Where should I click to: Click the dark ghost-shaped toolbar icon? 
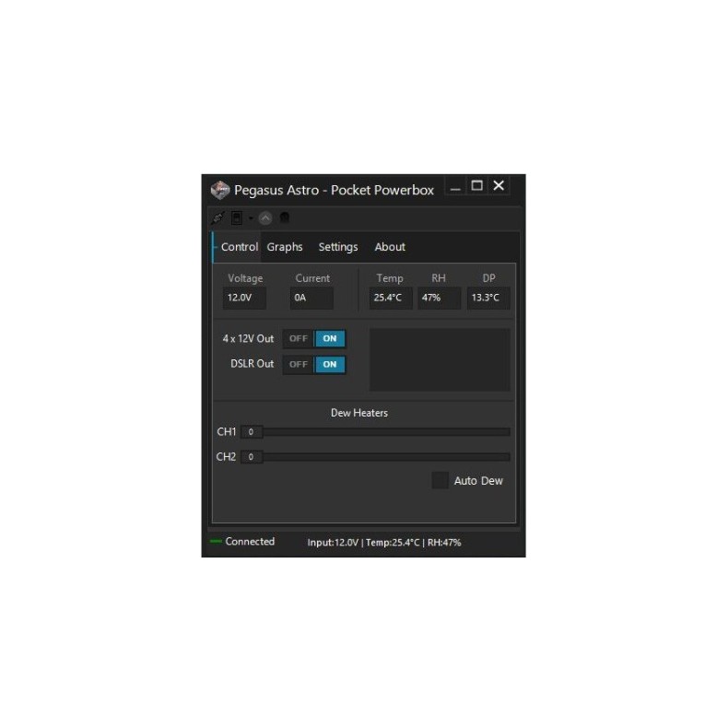pos(285,218)
